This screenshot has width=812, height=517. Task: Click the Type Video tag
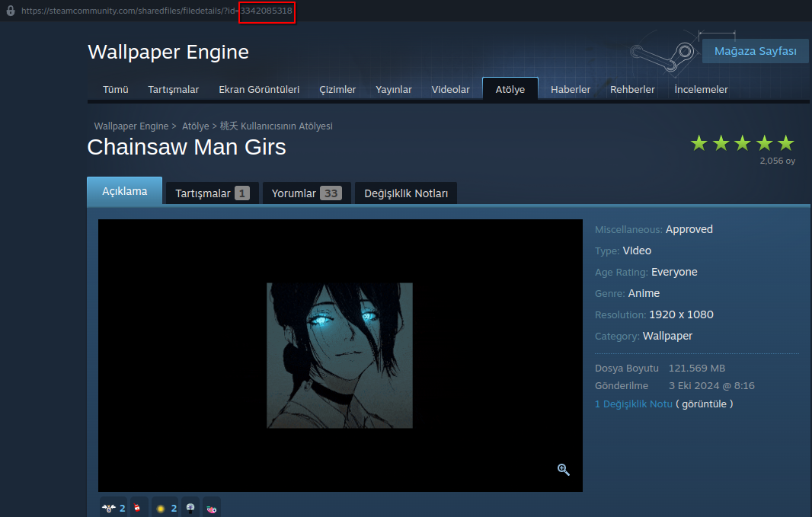tap(637, 251)
